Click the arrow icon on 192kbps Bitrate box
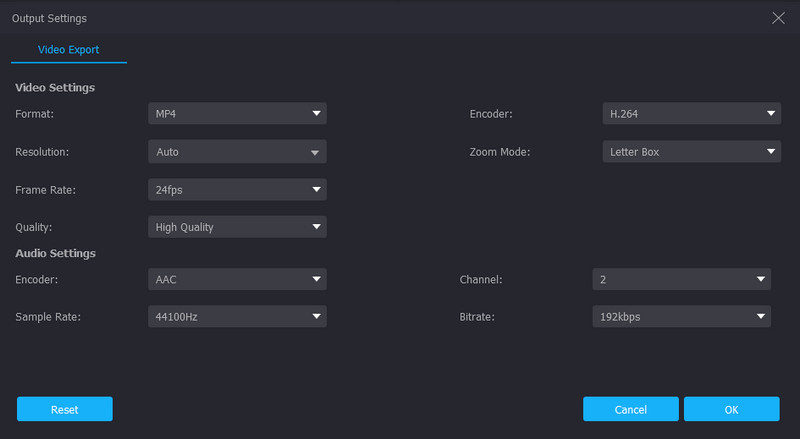The height and width of the screenshot is (439, 800). point(760,317)
